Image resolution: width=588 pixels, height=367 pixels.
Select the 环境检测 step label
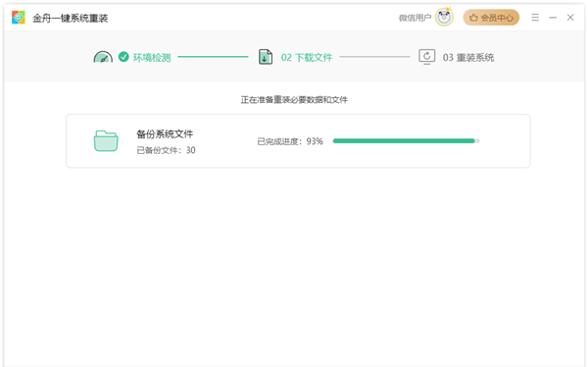pos(152,58)
